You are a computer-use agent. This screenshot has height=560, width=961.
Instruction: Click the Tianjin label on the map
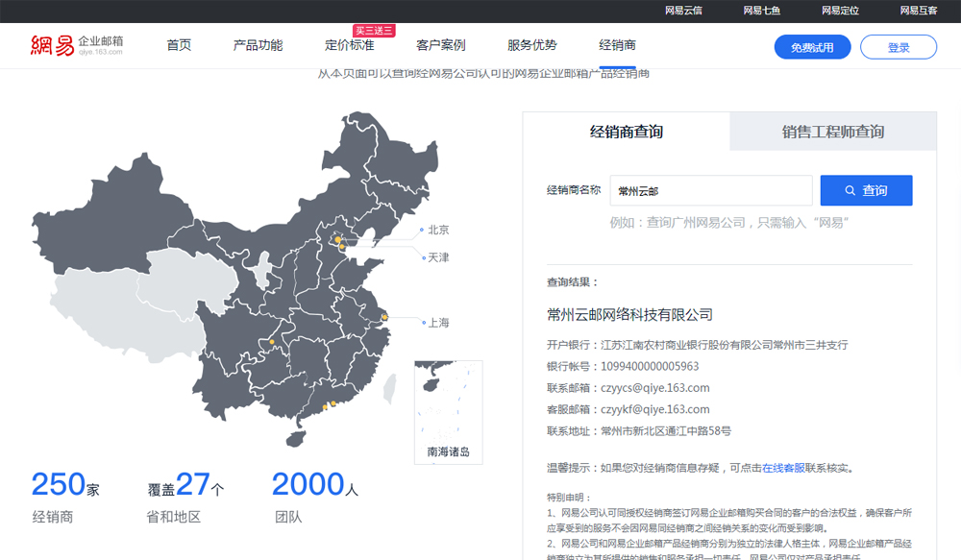(x=438, y=257)
